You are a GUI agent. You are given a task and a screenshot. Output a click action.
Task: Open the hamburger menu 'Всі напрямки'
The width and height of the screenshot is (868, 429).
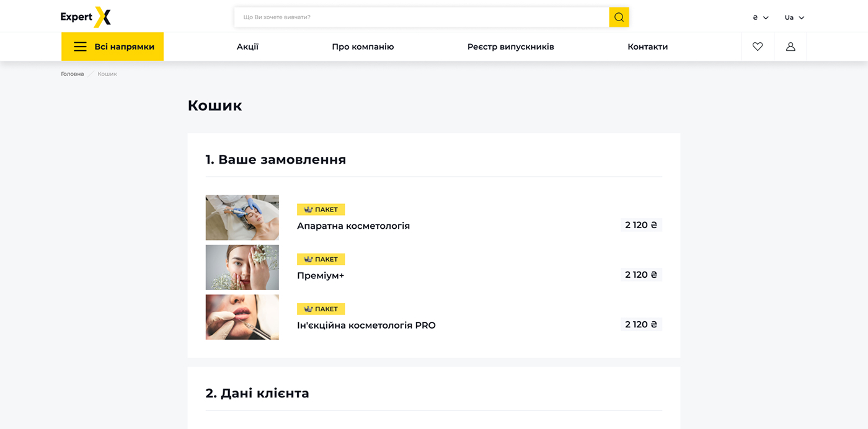click(x=113, y=46)
